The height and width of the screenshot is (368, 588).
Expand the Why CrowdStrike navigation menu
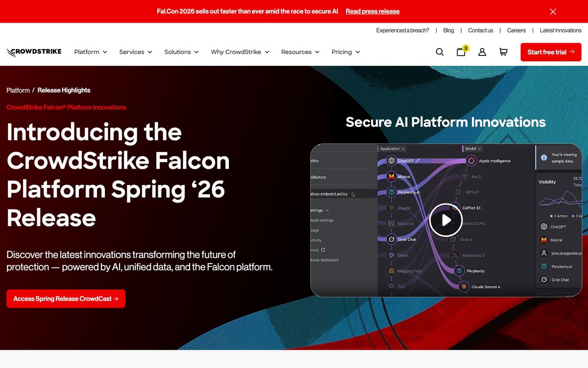[x=240, y=52]
